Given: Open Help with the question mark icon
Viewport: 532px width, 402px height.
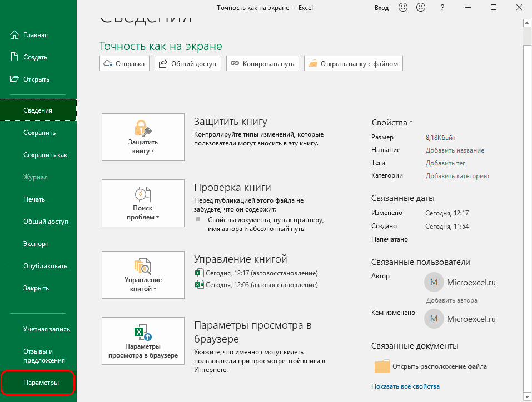Looking at the screenshot, I should coord(442,7).
